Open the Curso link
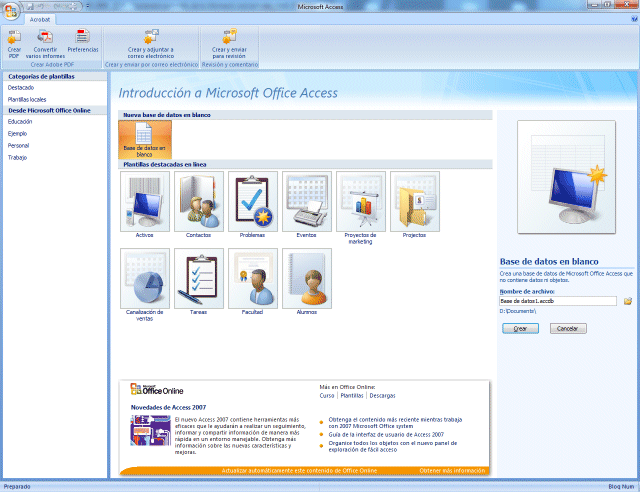Screen dimensions: 640x492 [327, 396]
